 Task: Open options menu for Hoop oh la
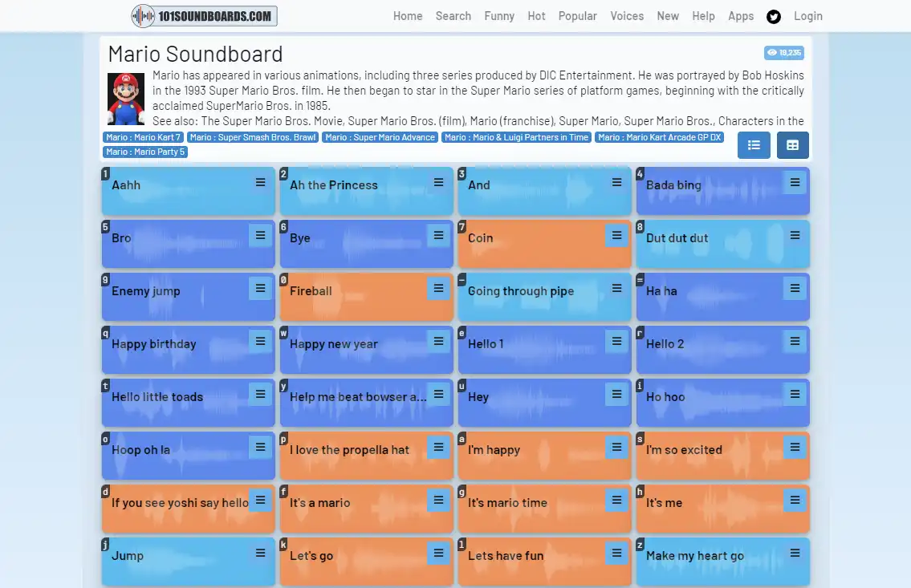click(260, 447)
